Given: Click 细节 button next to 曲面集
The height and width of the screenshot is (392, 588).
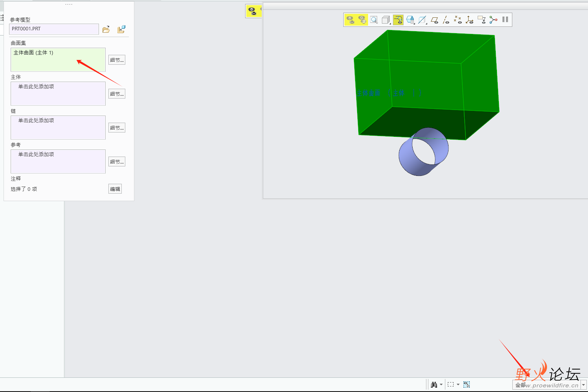Looking at the screenshot, I should [x=117, y=60].
